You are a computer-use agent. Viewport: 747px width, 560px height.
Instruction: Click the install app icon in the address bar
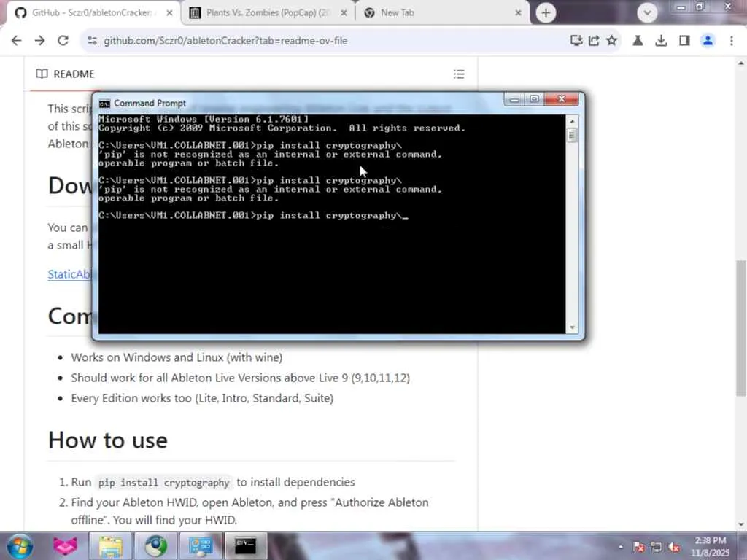click(x=576, y=41)
